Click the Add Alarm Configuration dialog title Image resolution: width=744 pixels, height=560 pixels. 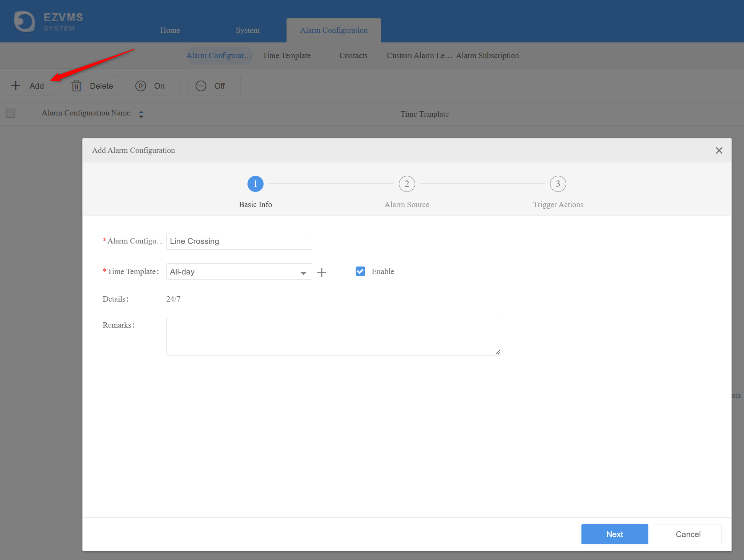click(x=133, y=150)
